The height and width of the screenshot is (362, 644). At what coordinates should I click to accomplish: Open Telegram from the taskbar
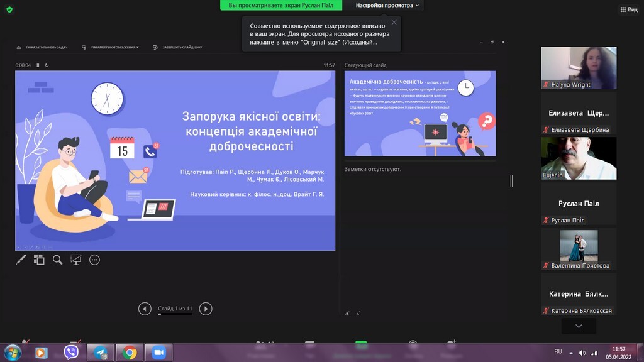pos(101,353)
